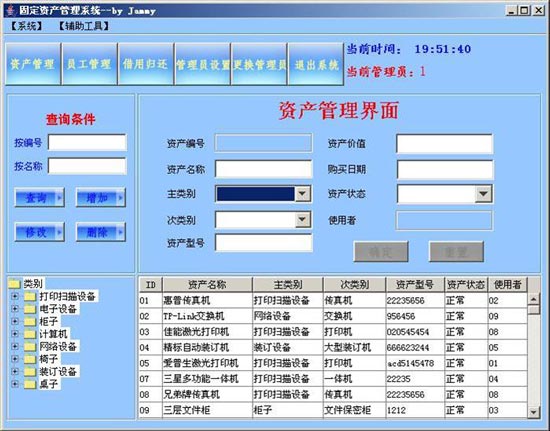The width and height of the screenshot is (550, 431).
Task: Click the 删除 delete button
Action: click(x=101, y=232)
